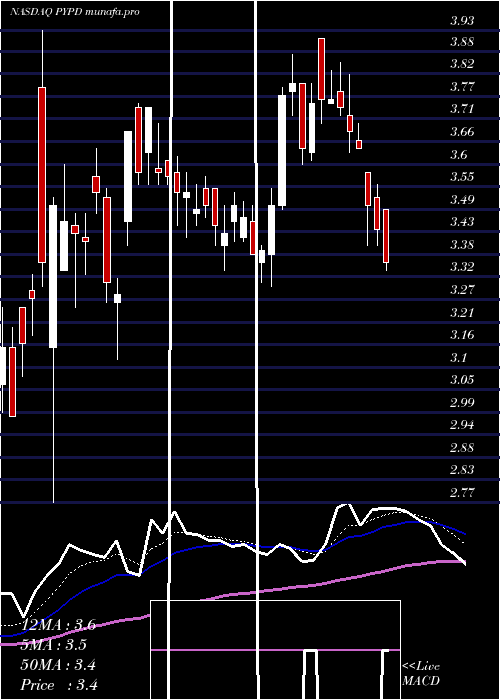Select the 3.93 price axis label

click(x=462, y=20)
